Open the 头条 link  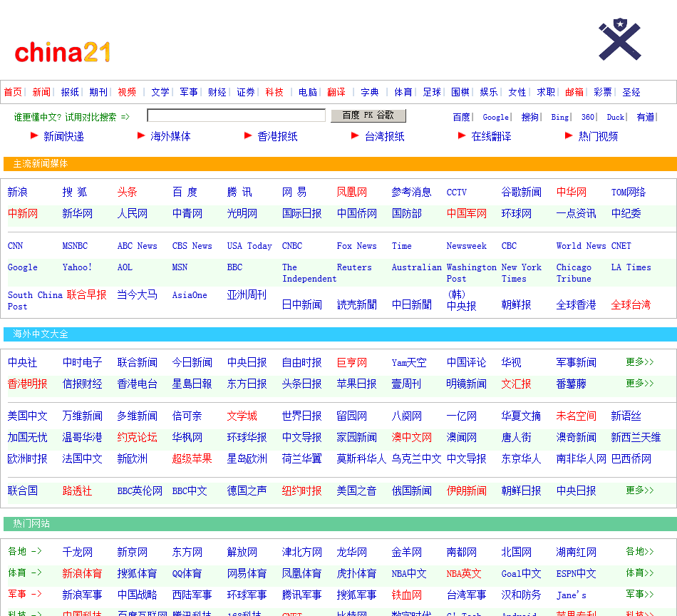coord(128,192)
